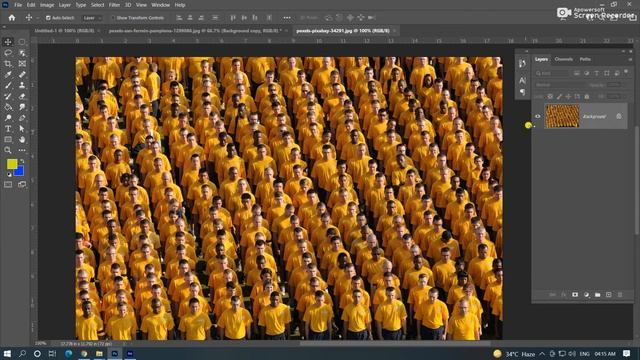Open the yellow foreground color swatch
Screen dimensions: 640x360
pos(11,164)
